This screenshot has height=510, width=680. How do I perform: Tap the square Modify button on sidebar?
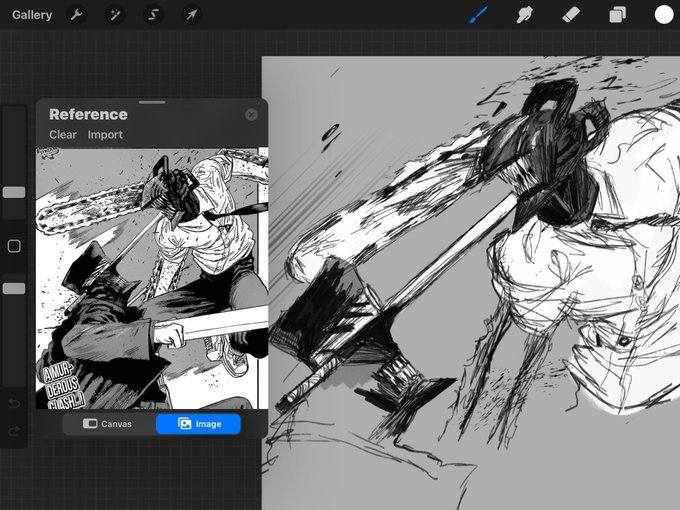pos(14,246)
